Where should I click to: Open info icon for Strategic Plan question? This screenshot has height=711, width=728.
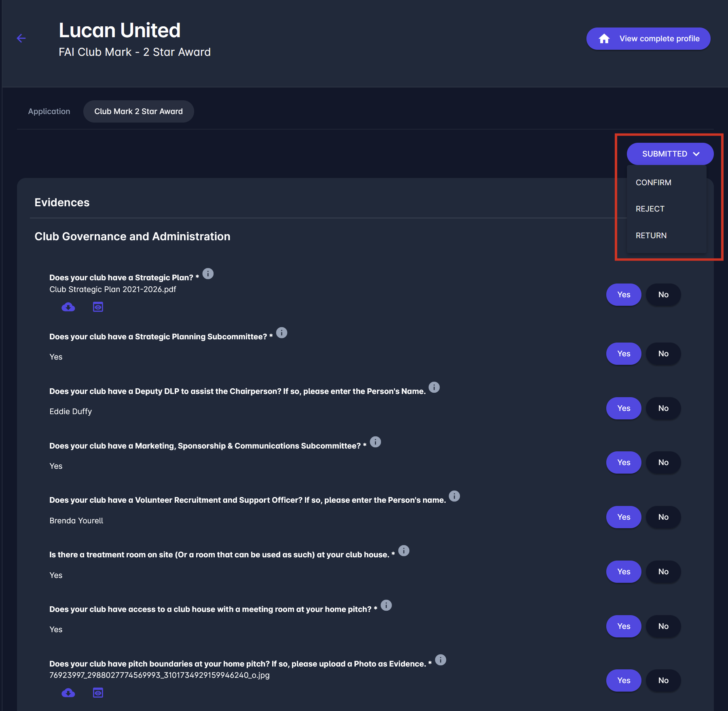tap(208, 274)
